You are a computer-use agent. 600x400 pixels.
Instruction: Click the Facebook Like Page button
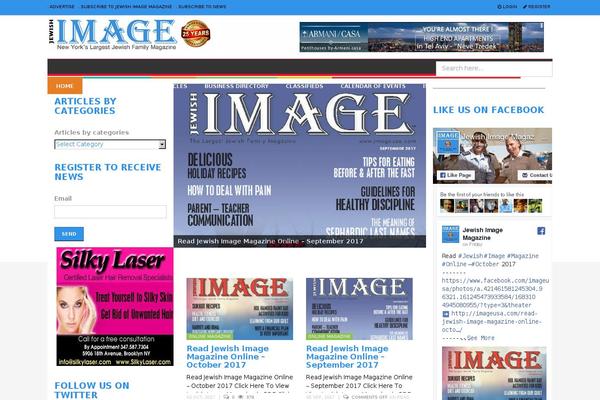click(456, 175)
